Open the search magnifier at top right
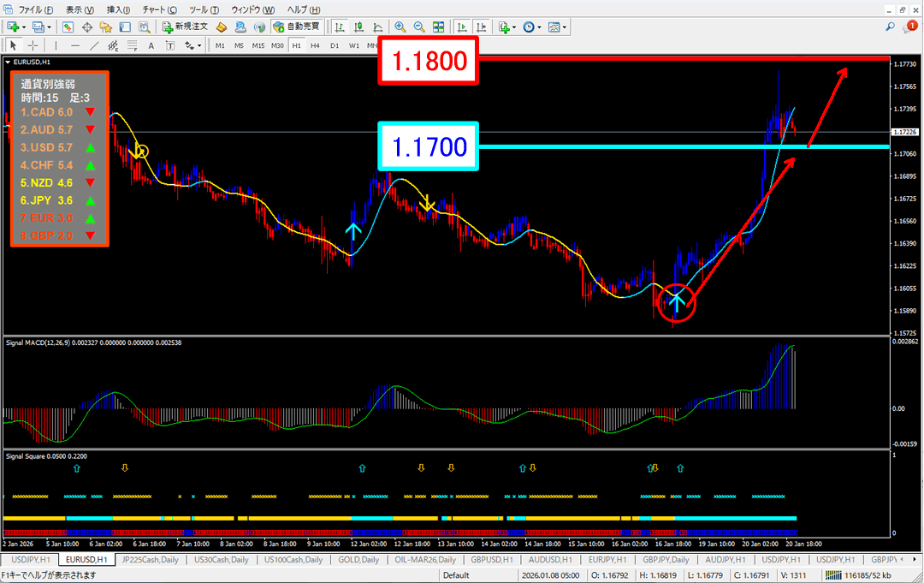 (891, 27)
